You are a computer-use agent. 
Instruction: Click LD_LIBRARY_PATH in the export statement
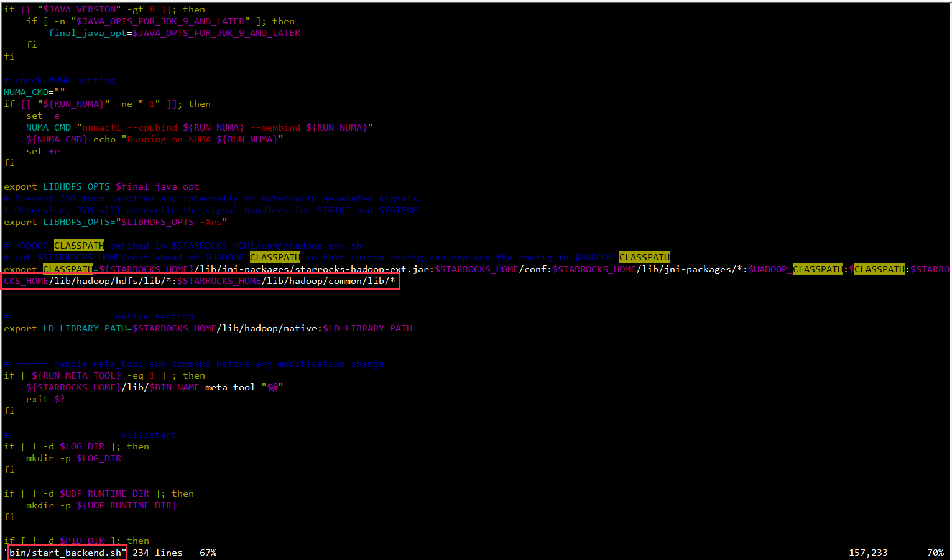pyautogui.click(x=85, y=328)
